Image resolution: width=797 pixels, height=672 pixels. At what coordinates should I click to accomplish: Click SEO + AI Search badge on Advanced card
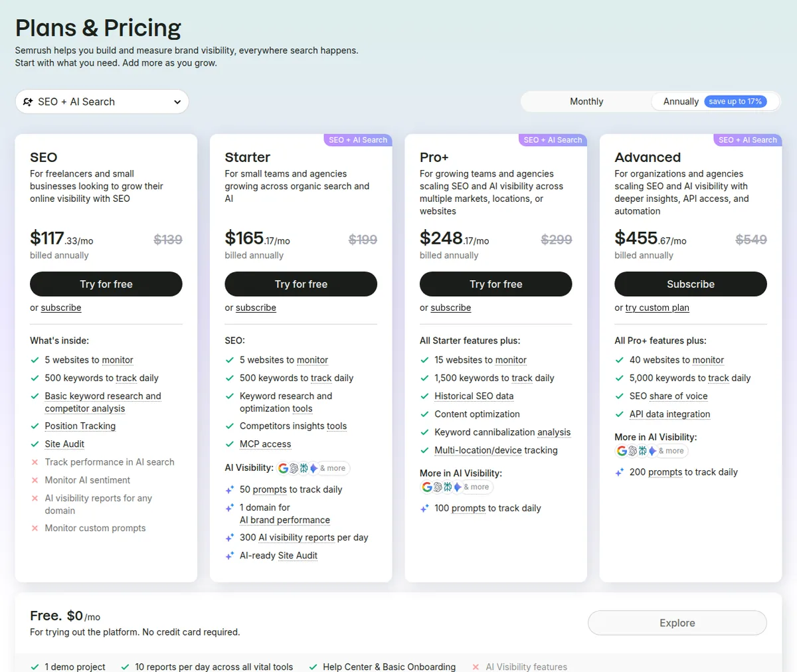coord(748,140)
